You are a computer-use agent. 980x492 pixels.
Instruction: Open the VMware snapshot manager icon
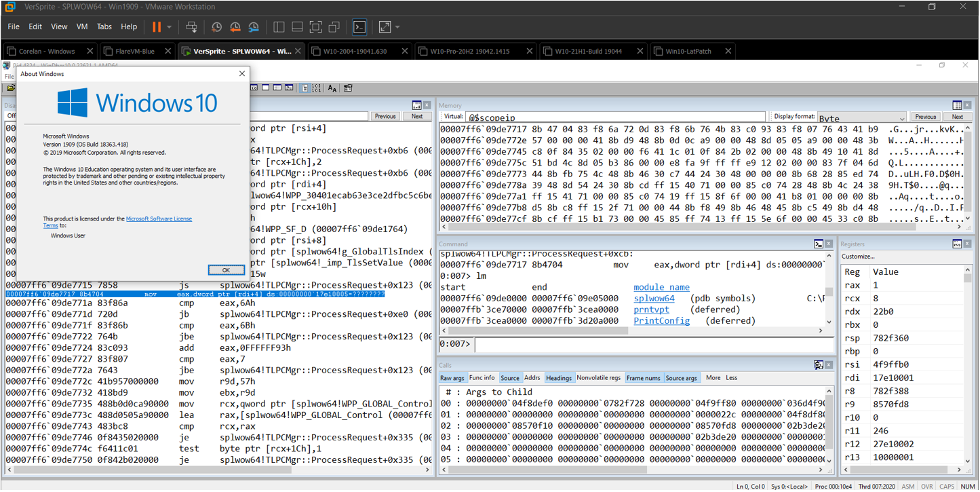[253, 27]
